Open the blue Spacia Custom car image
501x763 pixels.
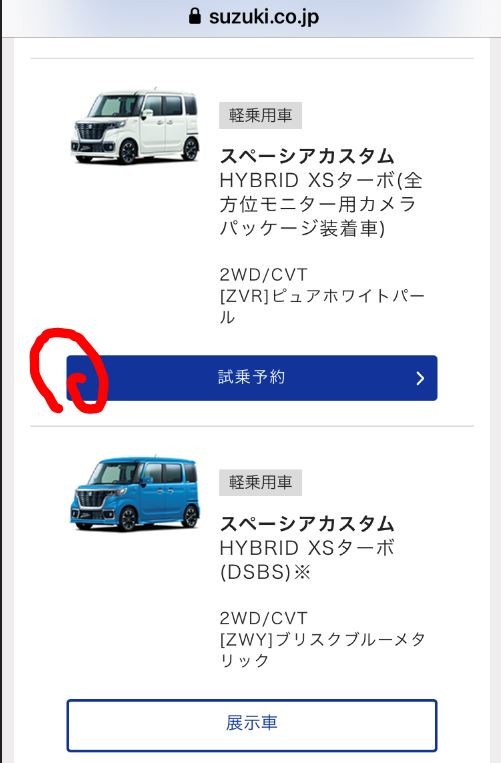[x=135, y=493]
